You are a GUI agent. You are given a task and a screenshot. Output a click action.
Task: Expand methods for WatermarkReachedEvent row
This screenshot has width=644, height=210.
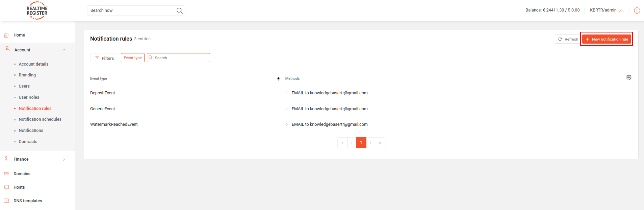287,124
